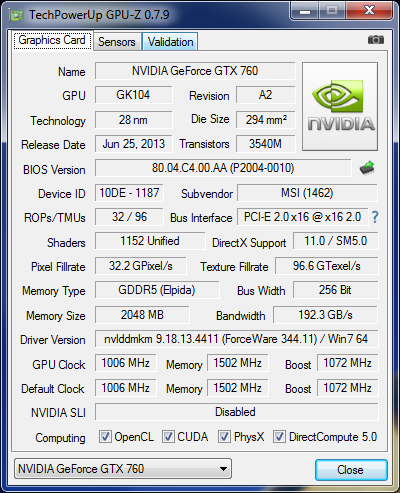The image size is (400, 493).
Task: Select the Graphics Card tab
Action: coord(52,41)
